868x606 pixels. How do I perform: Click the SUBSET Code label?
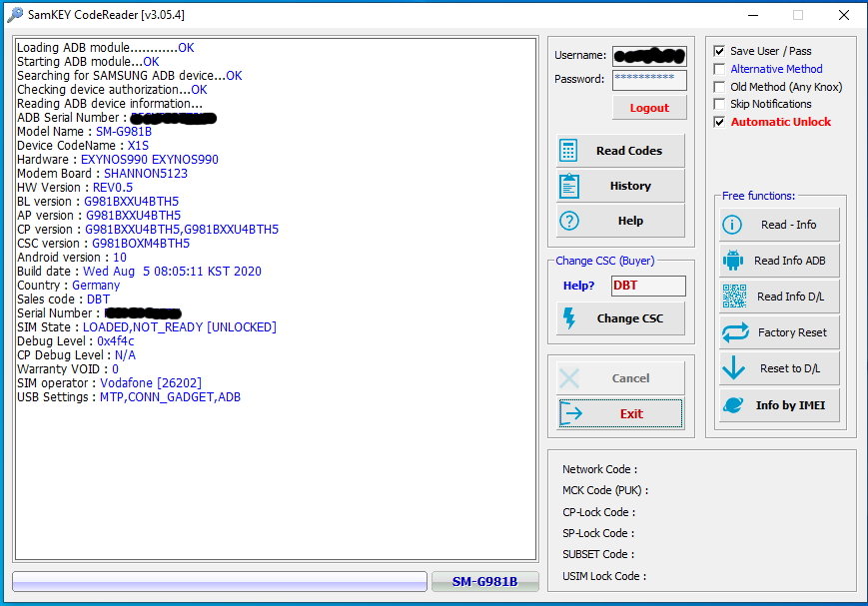click(x=598, y=554)
